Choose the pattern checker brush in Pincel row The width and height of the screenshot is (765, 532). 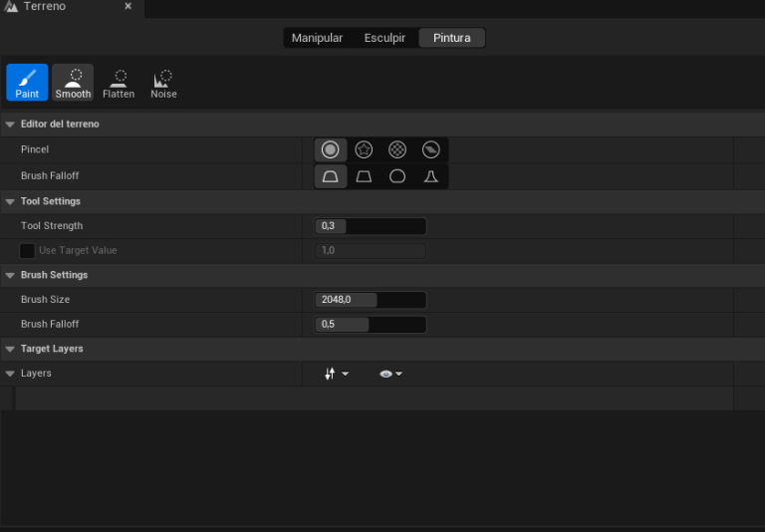pos(397,149)
